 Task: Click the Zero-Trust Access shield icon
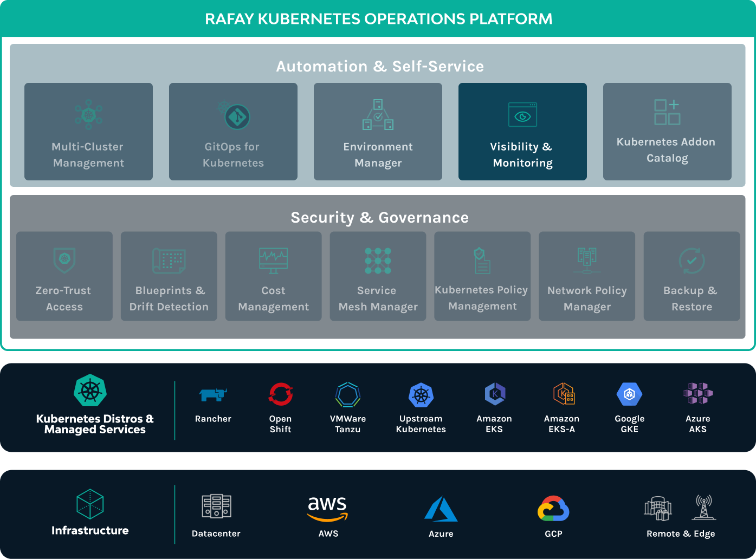pos(64,261)
